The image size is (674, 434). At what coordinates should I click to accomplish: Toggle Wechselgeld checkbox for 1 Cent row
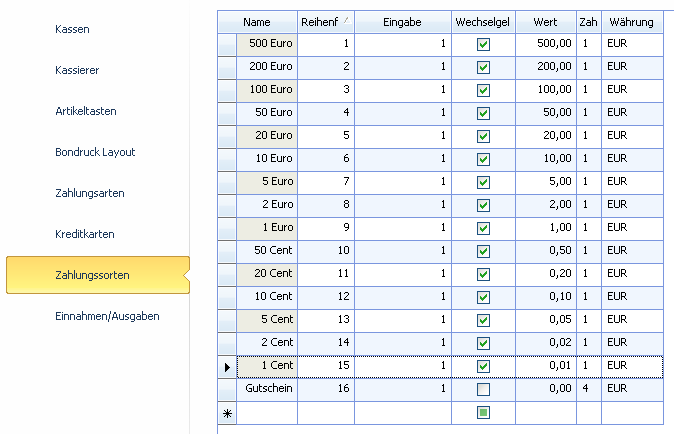point(483,366)
